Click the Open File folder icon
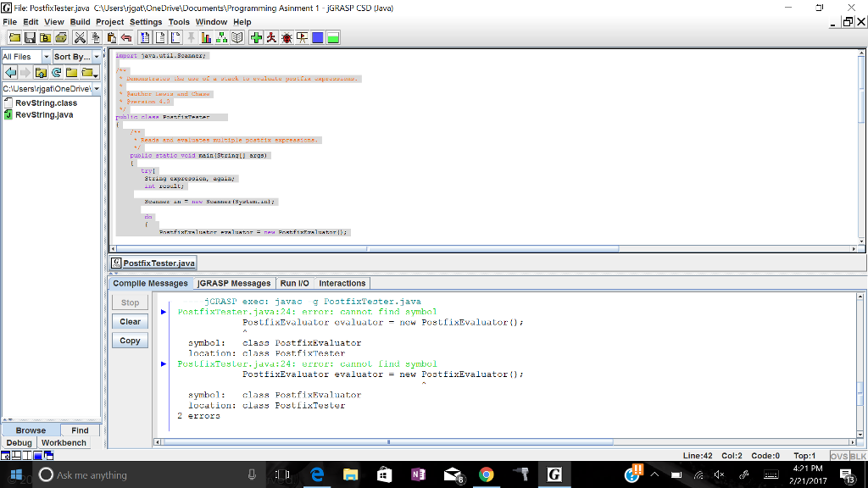 coord(14,37)
